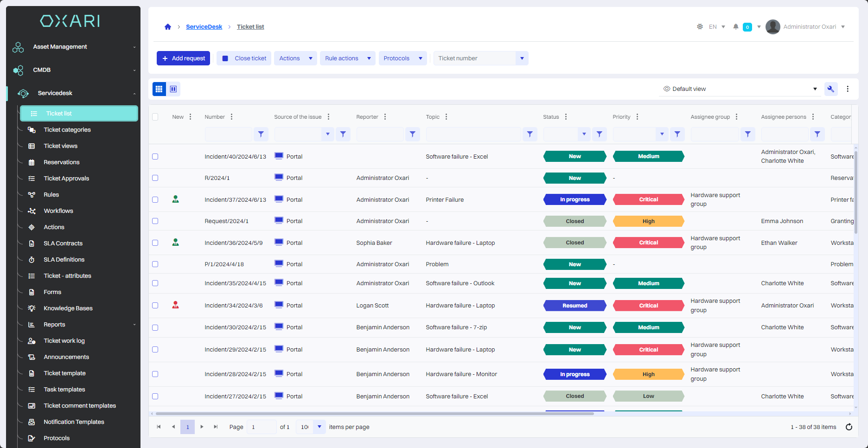Click the Number column filter icon
868x448 pixels.
[x=261, y=134]
